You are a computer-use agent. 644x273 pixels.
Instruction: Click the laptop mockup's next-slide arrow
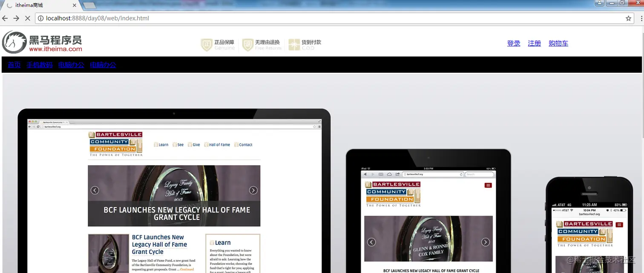coord(253,190)
